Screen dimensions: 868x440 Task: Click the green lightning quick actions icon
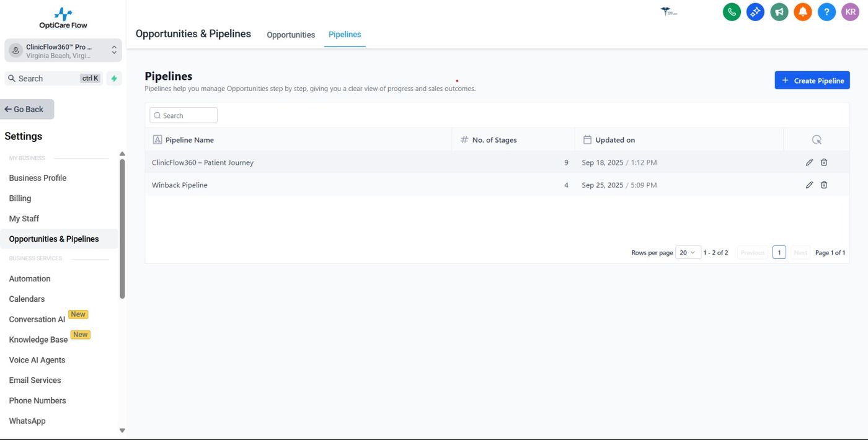point(114,79)
